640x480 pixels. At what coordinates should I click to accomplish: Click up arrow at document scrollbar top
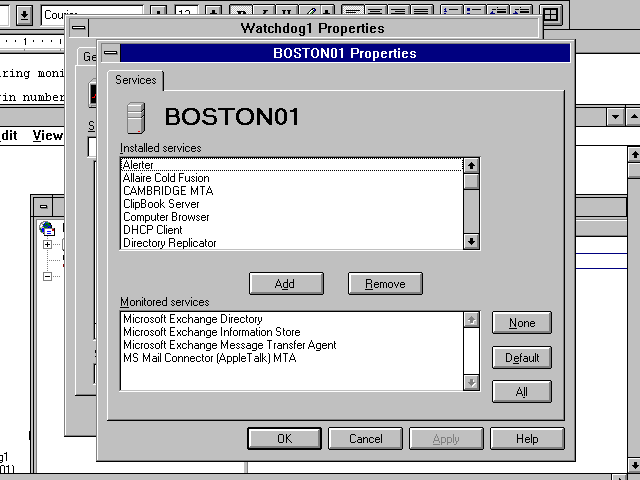(x=634, y=118)
